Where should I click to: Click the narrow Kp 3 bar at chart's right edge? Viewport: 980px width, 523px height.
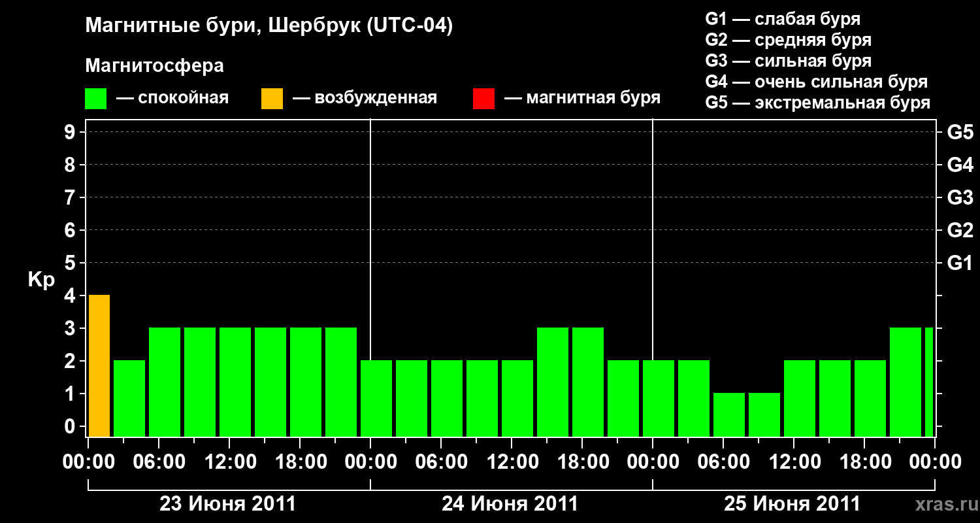click(929, 382)
